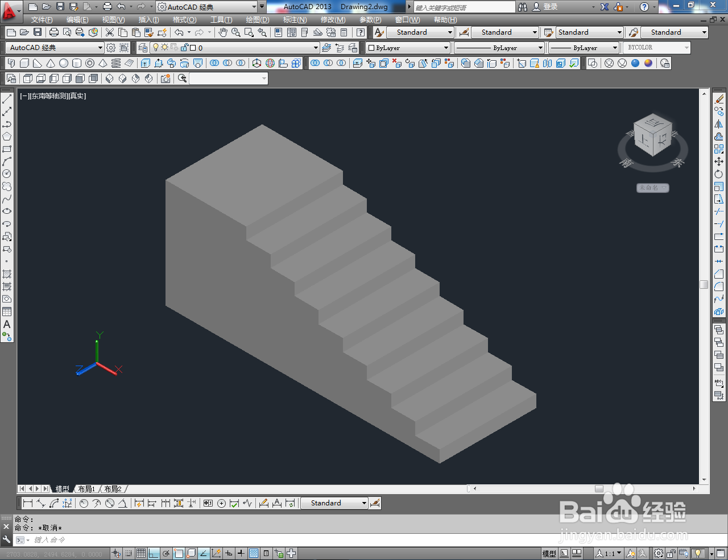Click the command line input field

tap(364, 540)
